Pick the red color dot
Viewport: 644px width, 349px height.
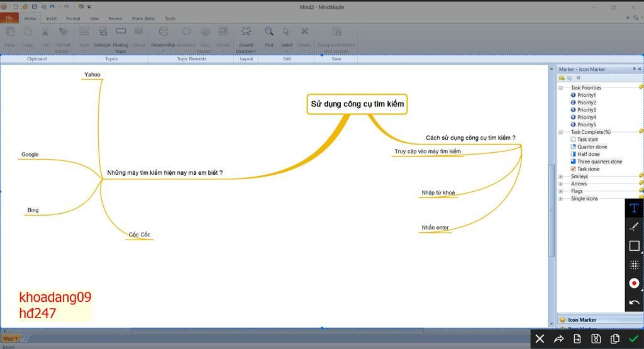634,284
